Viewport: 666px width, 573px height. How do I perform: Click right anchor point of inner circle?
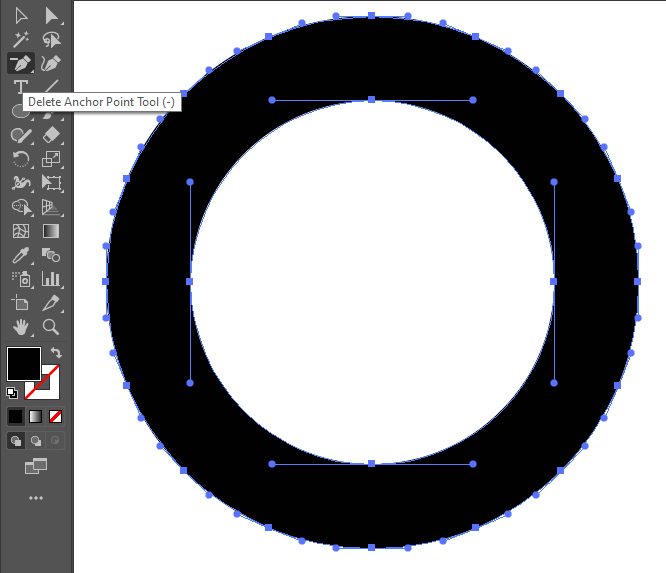pos(553,281)
